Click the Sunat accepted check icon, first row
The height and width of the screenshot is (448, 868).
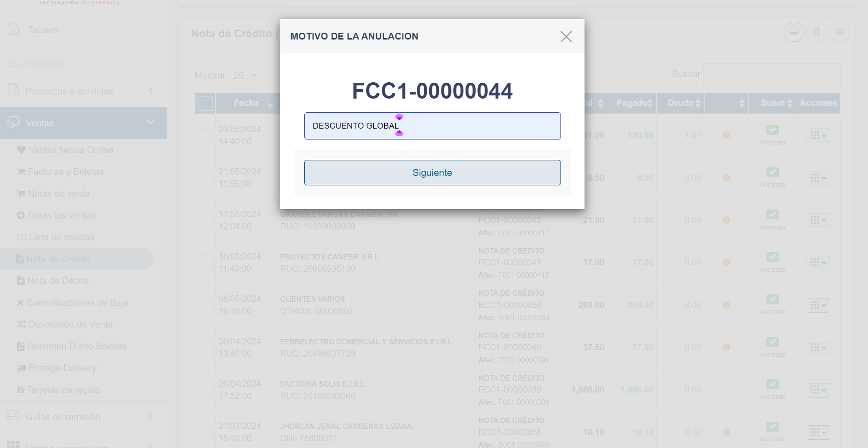pyautogui.click(x=772, y=130)
